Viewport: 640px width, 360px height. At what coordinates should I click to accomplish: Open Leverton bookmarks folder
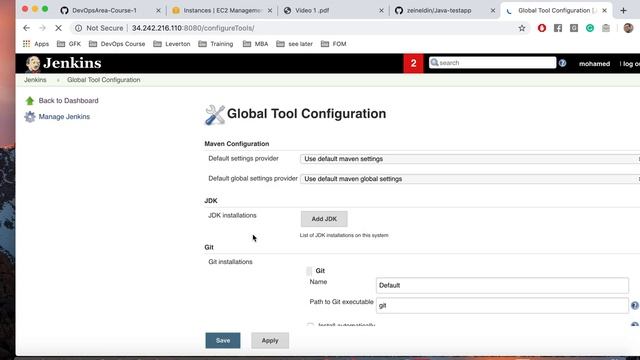click(172, 44)
